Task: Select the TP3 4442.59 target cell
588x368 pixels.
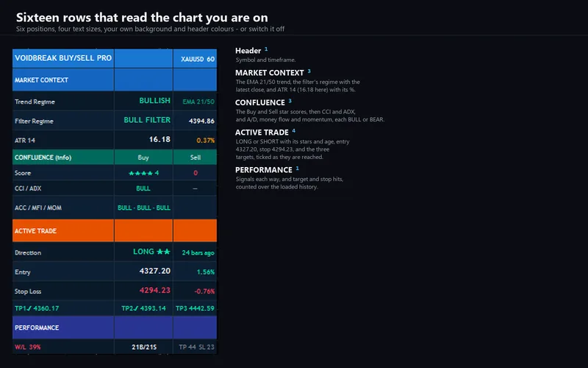Action: (x=195, y=308)
